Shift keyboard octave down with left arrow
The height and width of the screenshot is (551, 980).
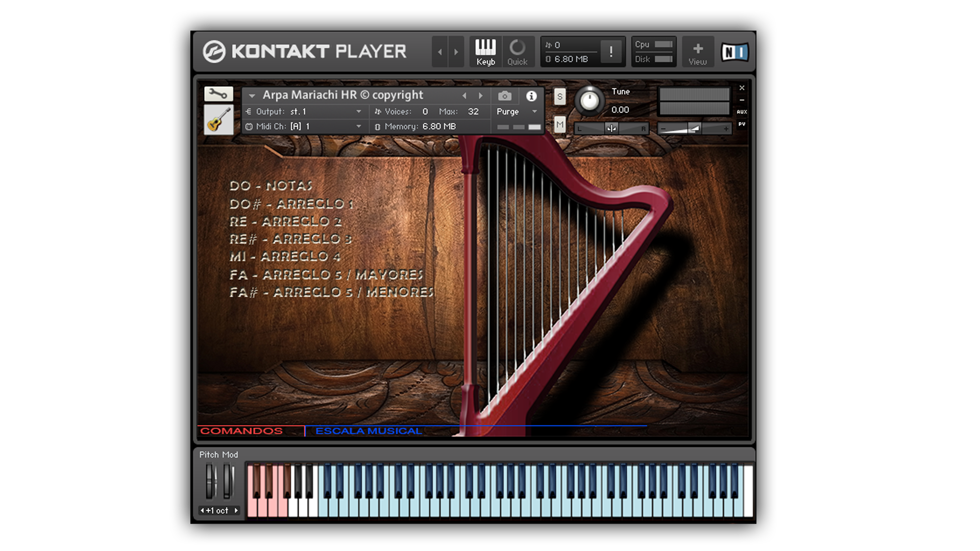pos(202,510)
